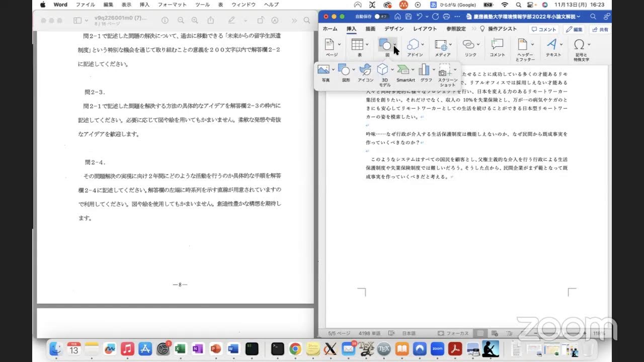This screenshot has width=644, height=362.
Task: Zoom in on the Preview PDF
Action: [195, 21]
